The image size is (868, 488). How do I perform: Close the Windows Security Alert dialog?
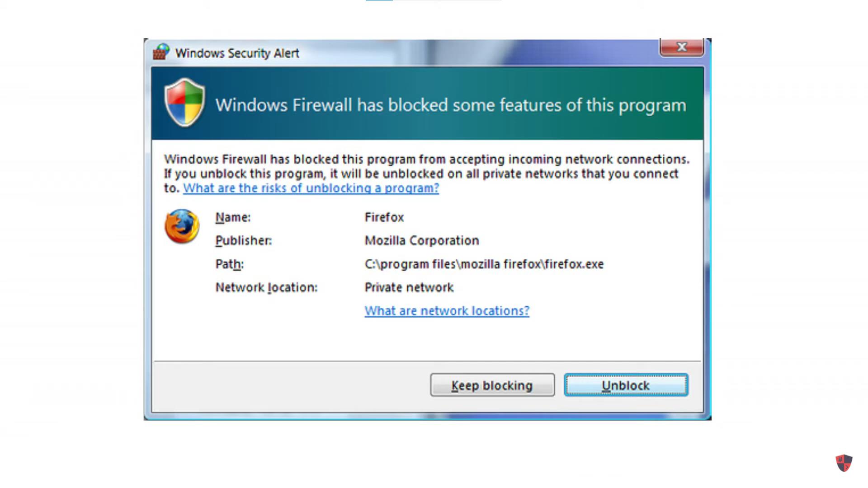pyautogui.click(x=682, y=47)
